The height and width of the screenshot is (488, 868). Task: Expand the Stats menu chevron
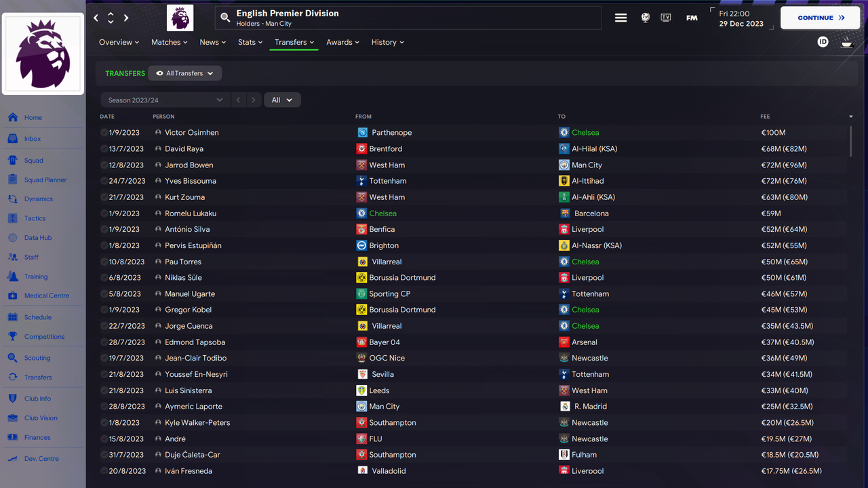click(260, 43)
